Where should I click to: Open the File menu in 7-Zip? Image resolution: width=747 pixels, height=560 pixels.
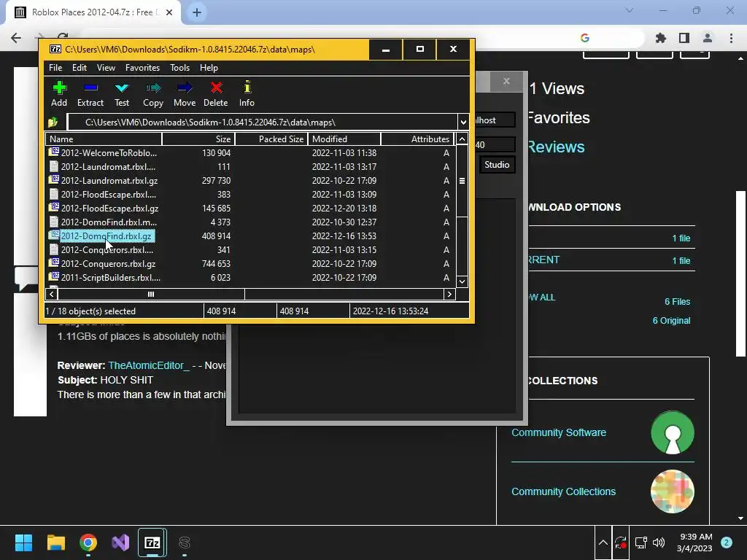click(x=55, y=68)
